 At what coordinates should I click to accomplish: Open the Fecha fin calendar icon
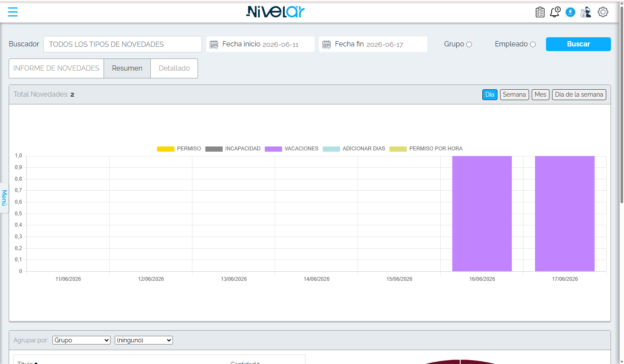(x=327, y=44)
